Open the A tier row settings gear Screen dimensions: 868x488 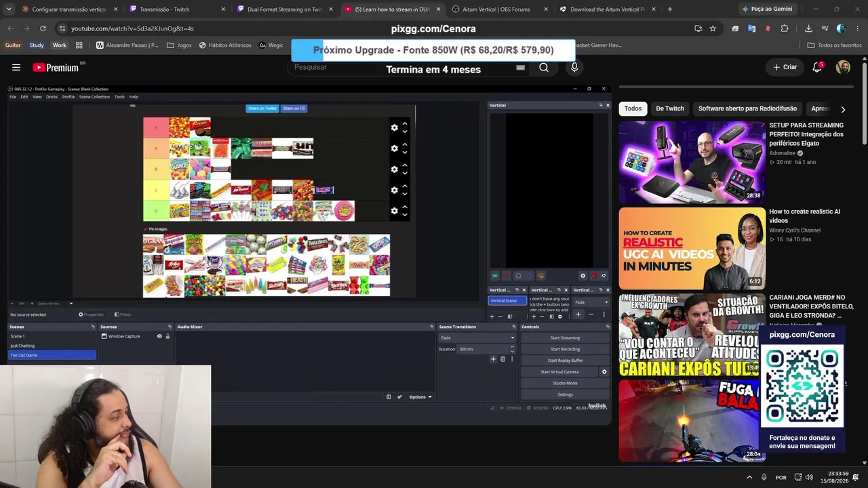click(x=394, y=148)
